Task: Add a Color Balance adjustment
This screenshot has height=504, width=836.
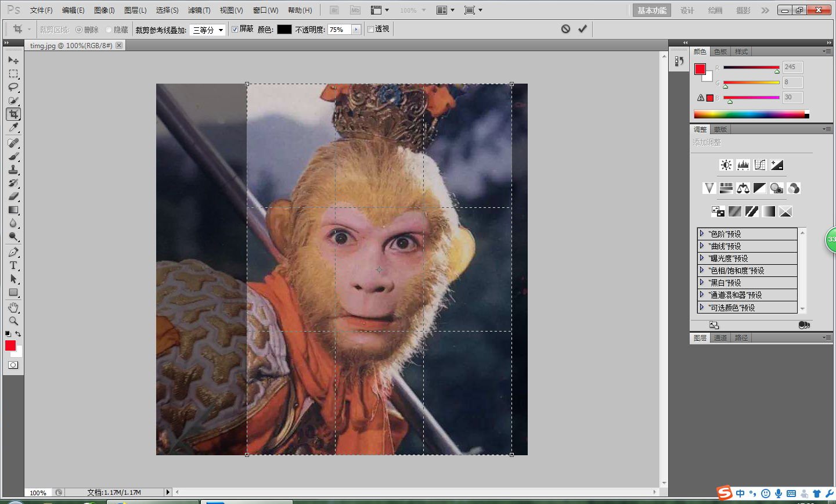Action: [743, 188]
